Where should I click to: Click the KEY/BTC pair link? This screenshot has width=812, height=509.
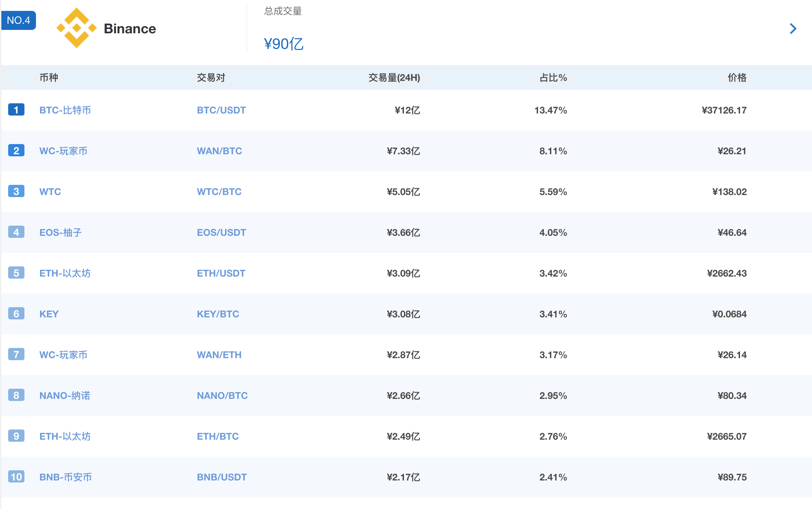click(218, 314)
